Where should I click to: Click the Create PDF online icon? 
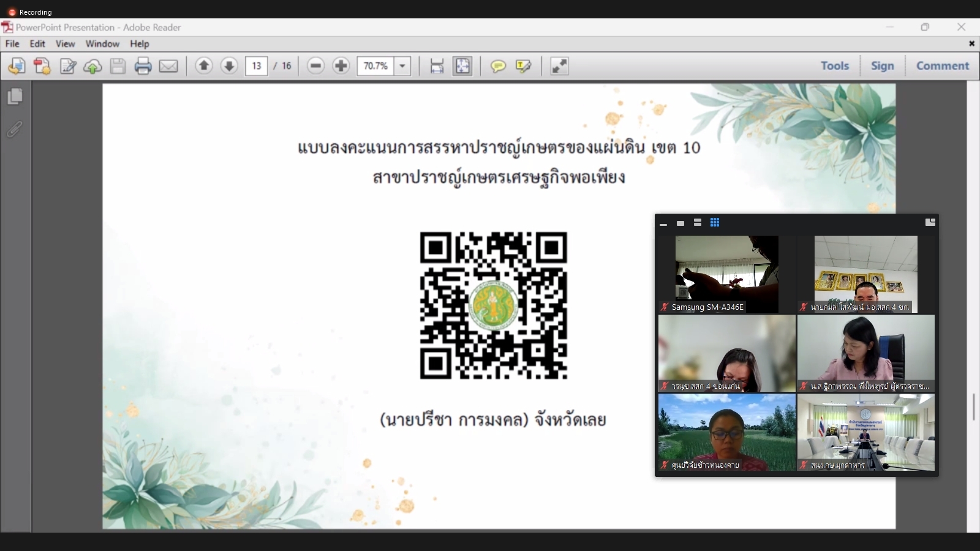17,66
